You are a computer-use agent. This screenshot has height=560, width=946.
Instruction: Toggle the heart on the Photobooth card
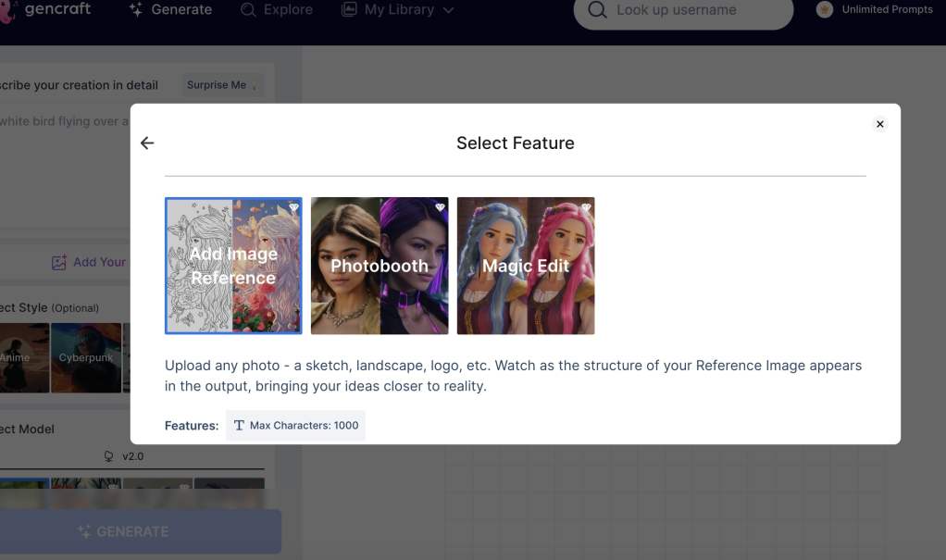pos(440,207)
